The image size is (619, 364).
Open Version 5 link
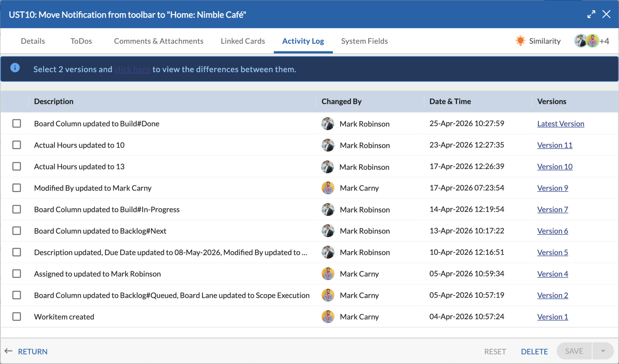[x=553, y=252]
